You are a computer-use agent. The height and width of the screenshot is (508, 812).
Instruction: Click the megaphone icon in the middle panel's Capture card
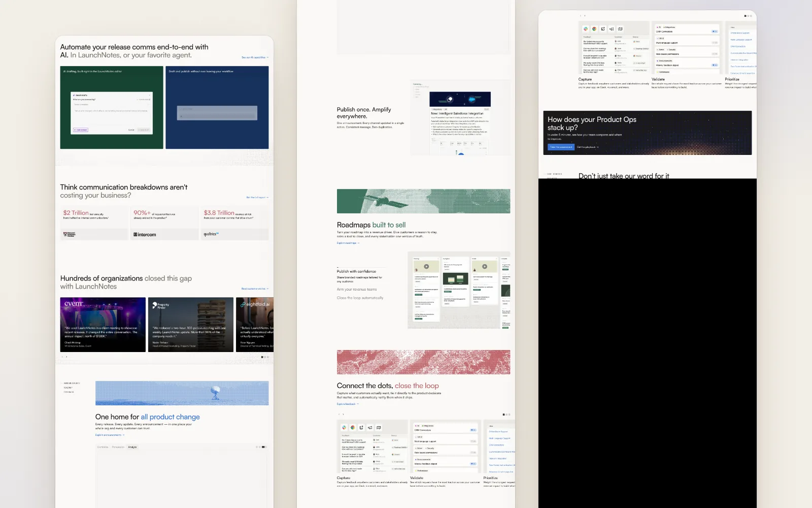point(370,428)
